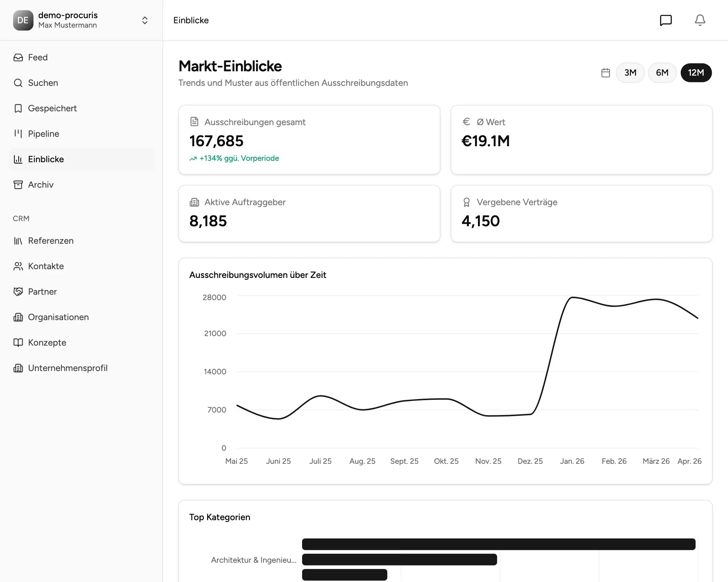
Task: Click the Unternehmensprofil building icon
Action: (x=18, y=368)
